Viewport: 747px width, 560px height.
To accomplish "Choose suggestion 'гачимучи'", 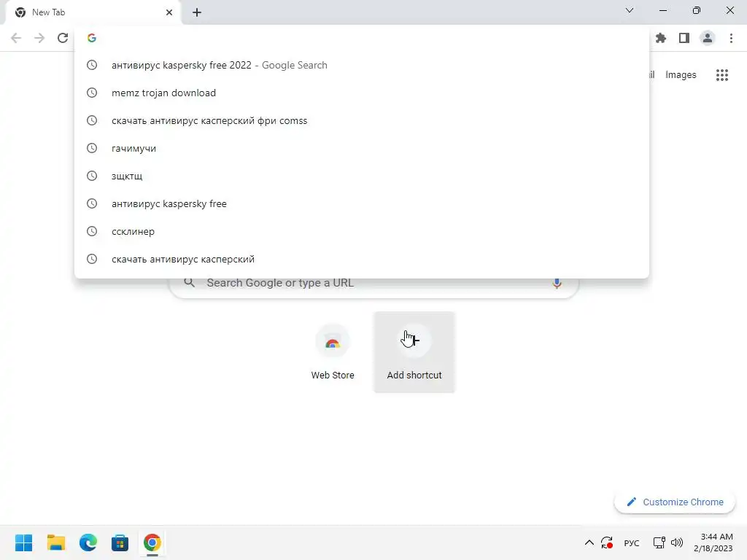I will (x=362, y=148).
